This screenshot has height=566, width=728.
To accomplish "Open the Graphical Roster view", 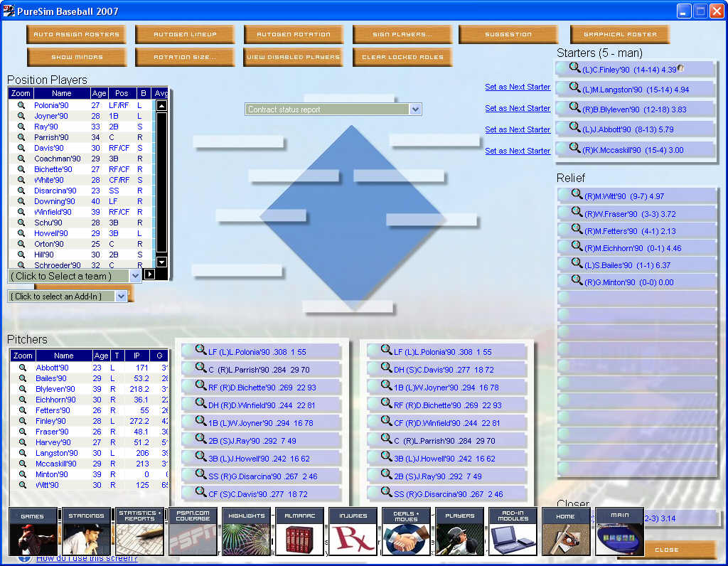I will [x=620, y=34].
